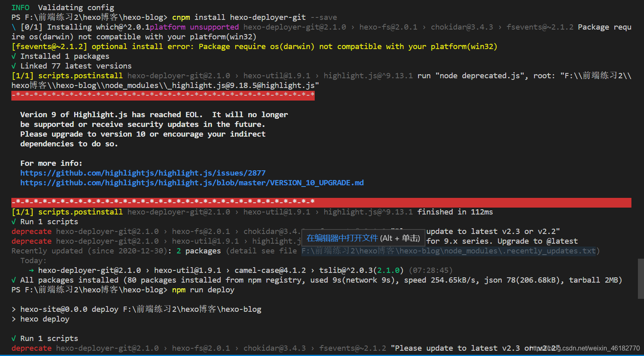
Task: Click the 'For more info:' text
Action: (x=51, y=163)
